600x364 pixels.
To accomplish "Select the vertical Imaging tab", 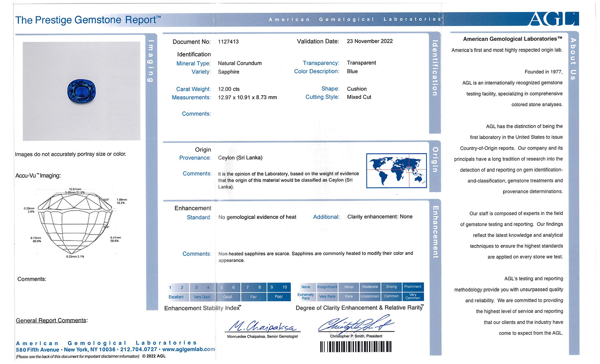I will tap(151, 61).
